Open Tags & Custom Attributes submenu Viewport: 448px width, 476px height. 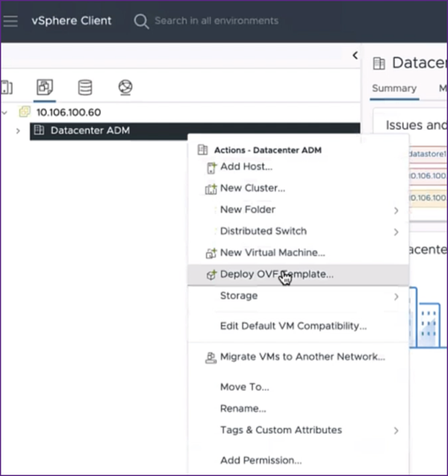coord(298,430)
